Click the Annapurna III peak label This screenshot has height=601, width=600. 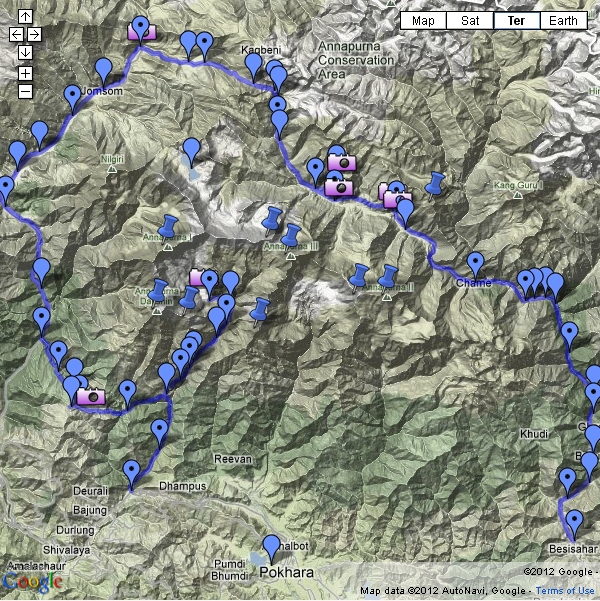point(291,246)
